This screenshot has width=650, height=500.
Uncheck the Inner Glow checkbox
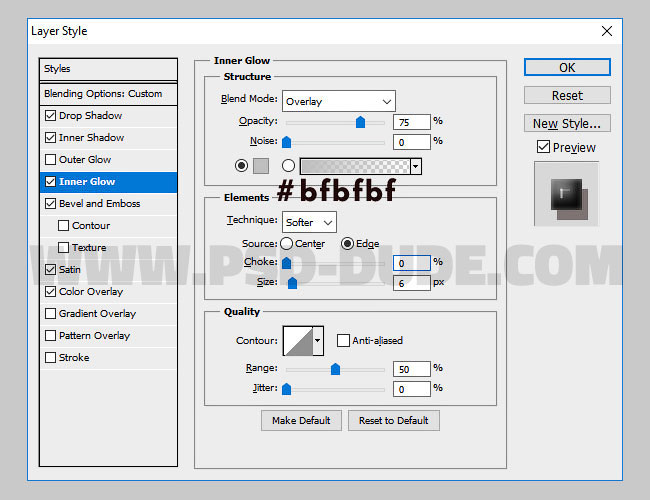50,181
